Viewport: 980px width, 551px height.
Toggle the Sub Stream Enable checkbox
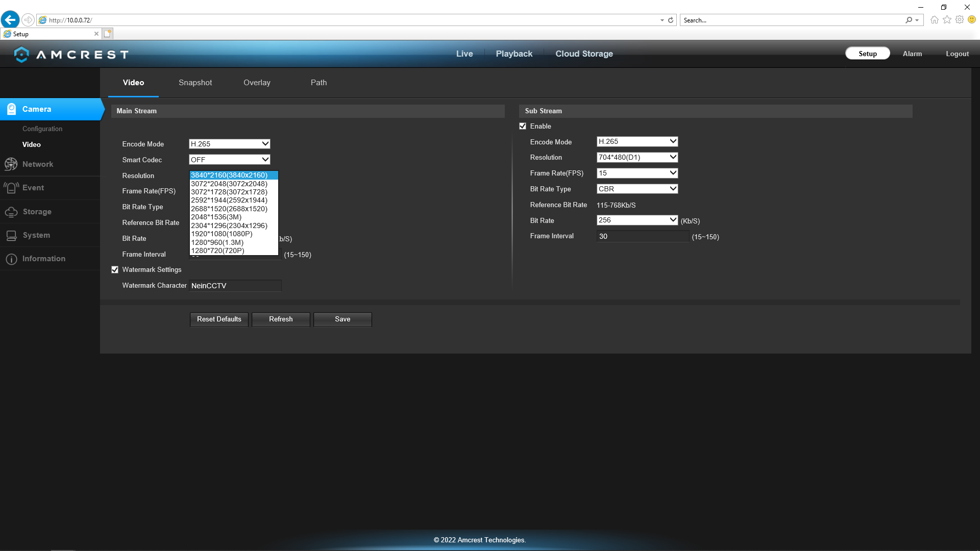pyautogui.click(x=523, y=126)
